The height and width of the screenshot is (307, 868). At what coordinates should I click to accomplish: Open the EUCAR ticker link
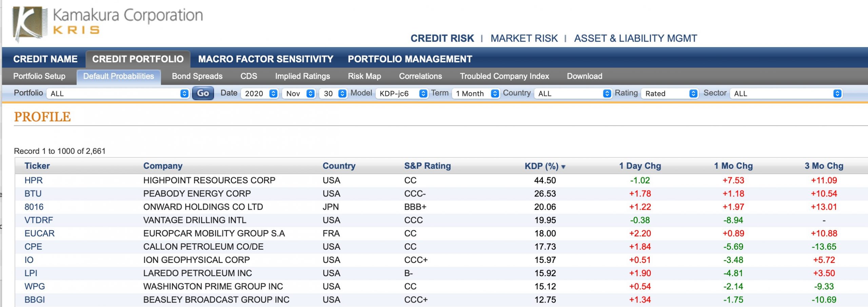[x=39, y=233]
